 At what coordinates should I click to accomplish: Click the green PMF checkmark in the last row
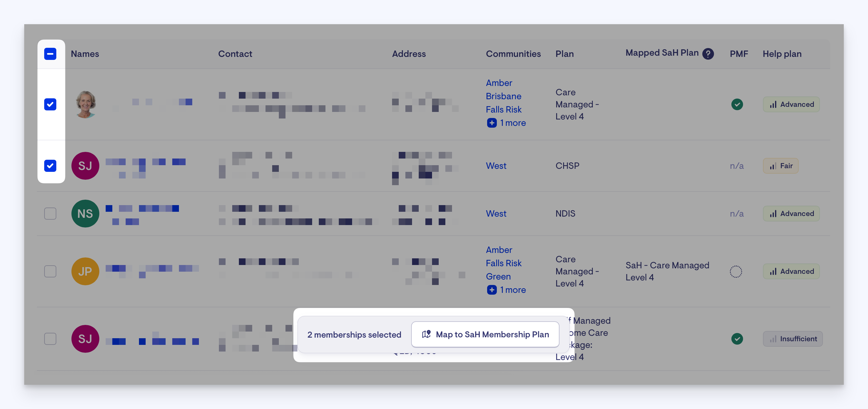click(x=737, y=339)
